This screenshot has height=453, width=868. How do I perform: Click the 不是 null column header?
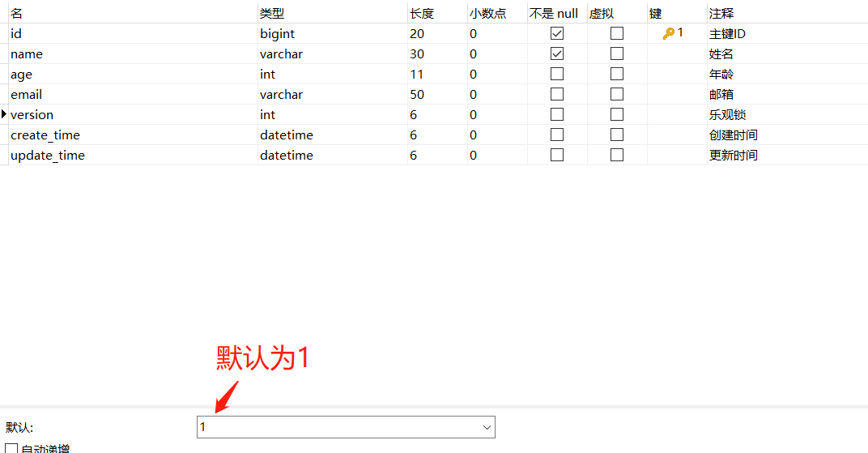pyautogui.click(x=557, y=13)
